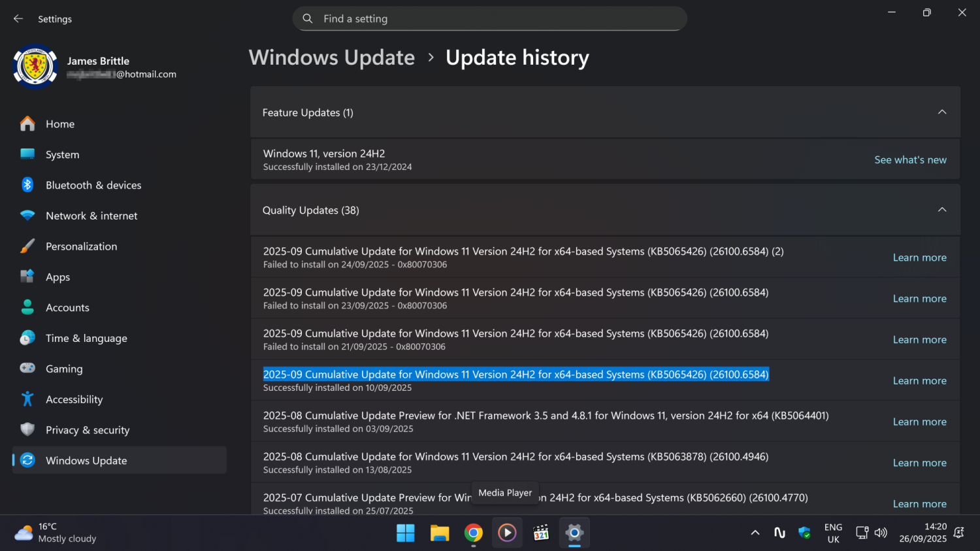Collapse the Quality Updates section
The height and width of the screenshot is (551, 980).
[x=942, y=210]
